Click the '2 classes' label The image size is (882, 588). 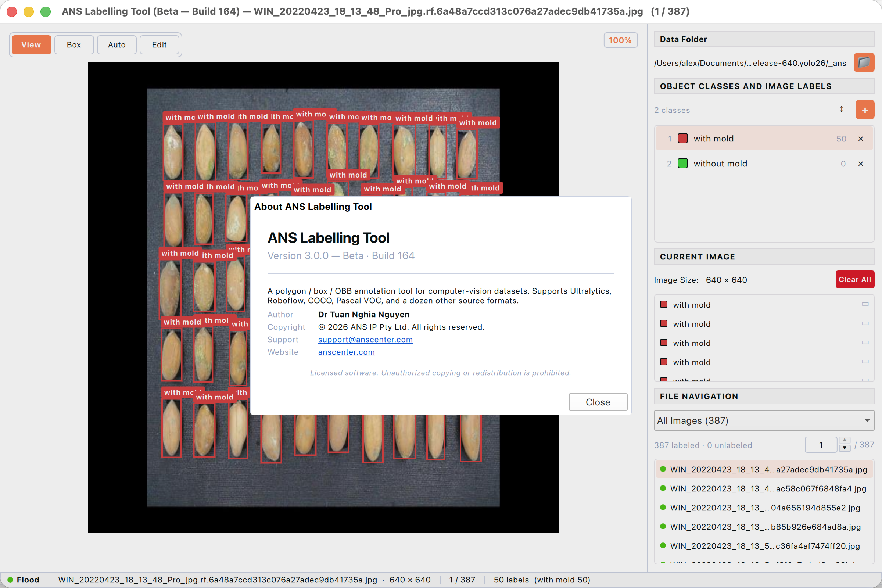(x=672, y=110)
